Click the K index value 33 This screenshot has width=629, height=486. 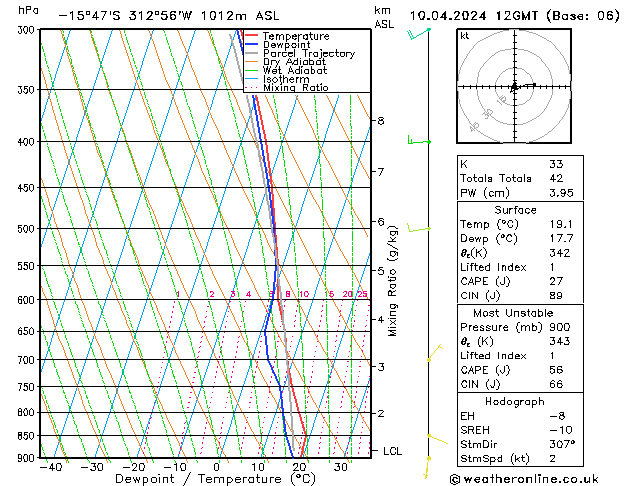click(x=556, y=164)
